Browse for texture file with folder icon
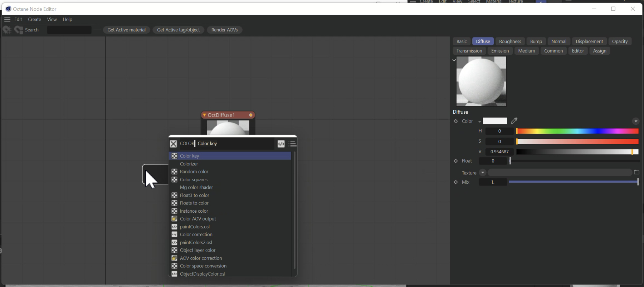Screen dimensions: 644x287 [636, 172]
